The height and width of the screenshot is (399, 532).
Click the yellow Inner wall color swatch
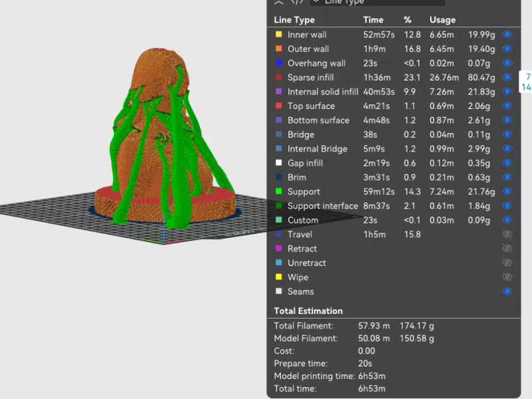[278, 35]
